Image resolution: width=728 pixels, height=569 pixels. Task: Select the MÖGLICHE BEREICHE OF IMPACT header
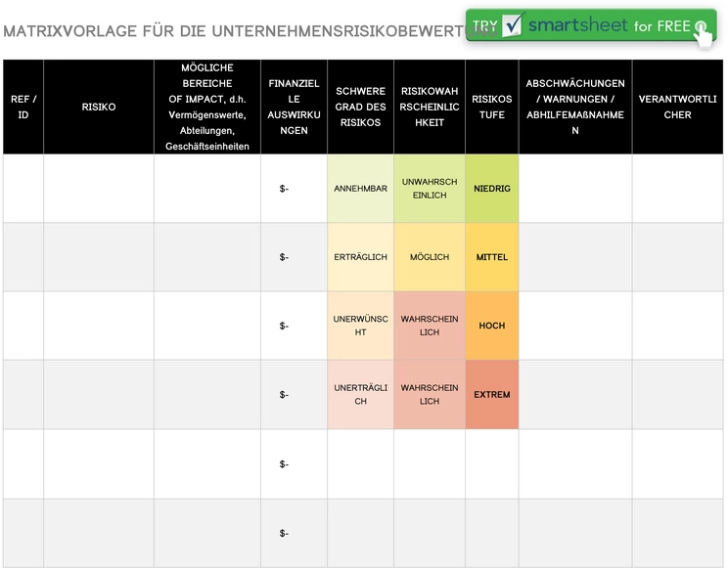point(207,107)
